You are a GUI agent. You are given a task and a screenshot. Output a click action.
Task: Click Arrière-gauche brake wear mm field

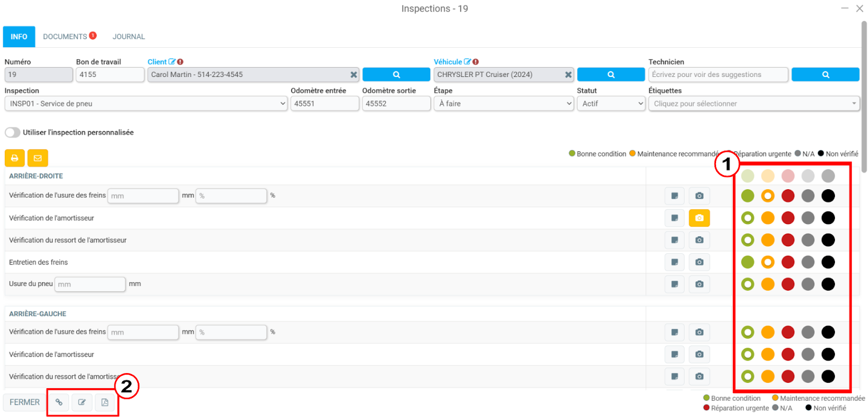coord(143,332)
